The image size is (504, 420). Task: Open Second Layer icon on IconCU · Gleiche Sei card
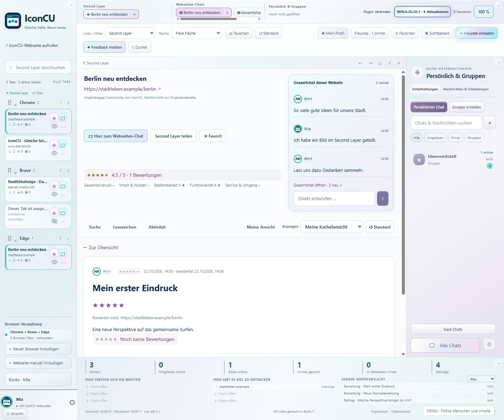54,145
